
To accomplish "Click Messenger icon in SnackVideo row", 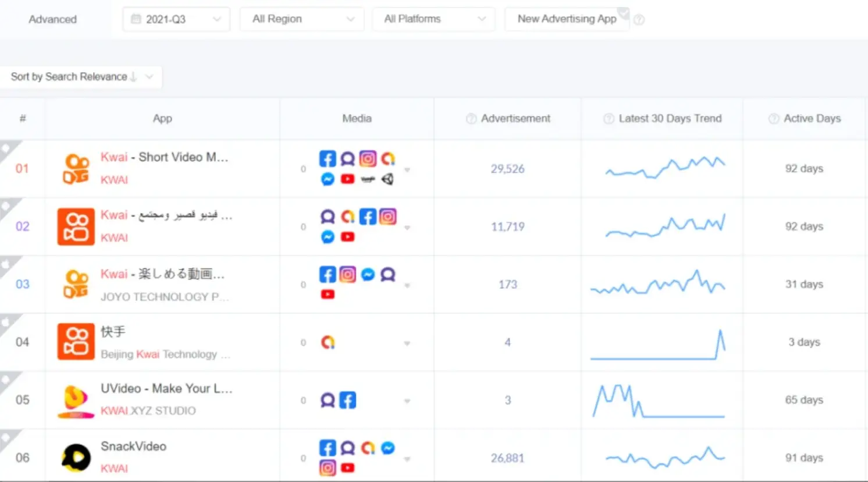I will tap(388, 448).
